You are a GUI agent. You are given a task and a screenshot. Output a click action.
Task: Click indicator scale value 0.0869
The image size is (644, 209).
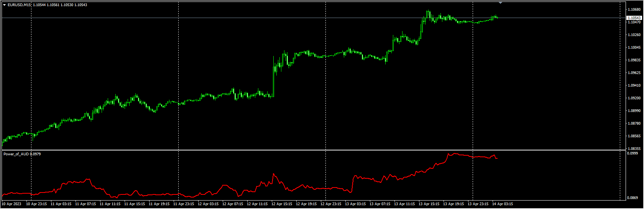632,198
